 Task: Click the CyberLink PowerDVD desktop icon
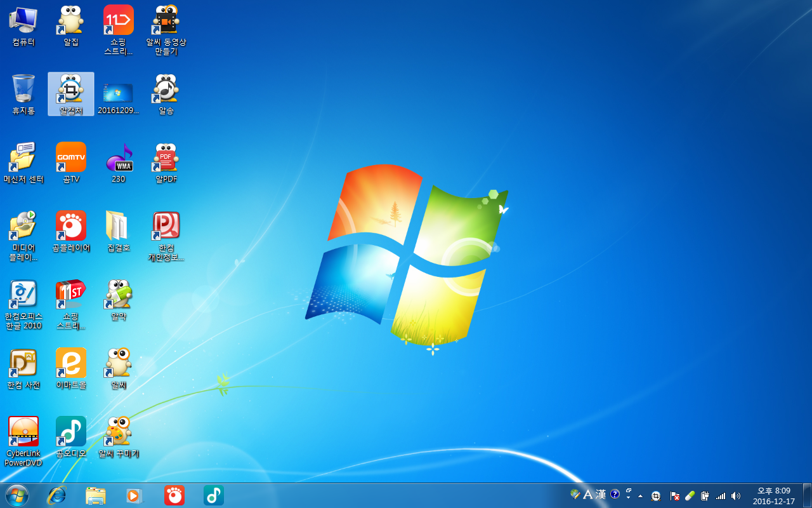[x=23, y=432]
